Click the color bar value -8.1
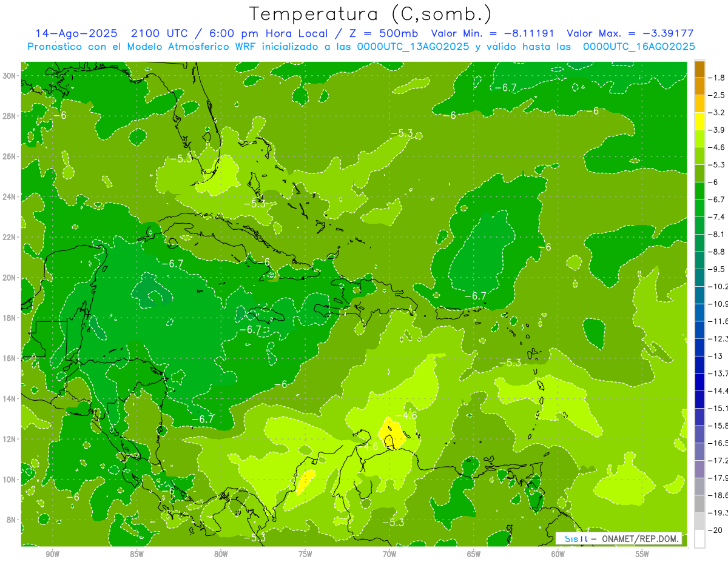The width and height of the screenshot is (728, 562). [x=717, y=234]
